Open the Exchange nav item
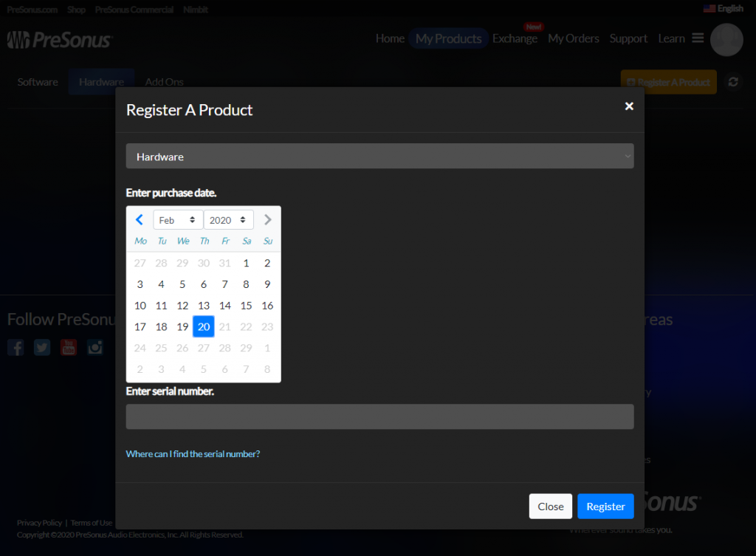Image resolution: width=756 pixels, height=556 pixels. point(515,38)
